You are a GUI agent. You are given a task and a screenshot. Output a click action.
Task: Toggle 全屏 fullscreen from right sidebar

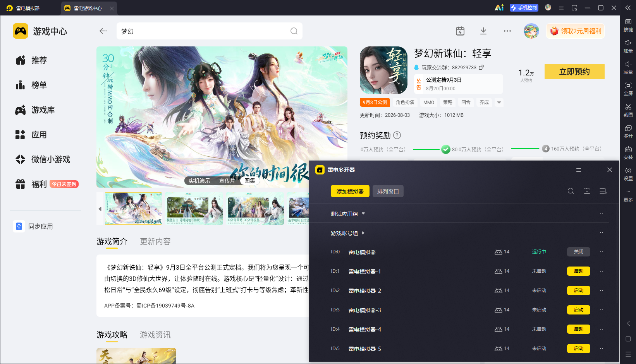628,89
